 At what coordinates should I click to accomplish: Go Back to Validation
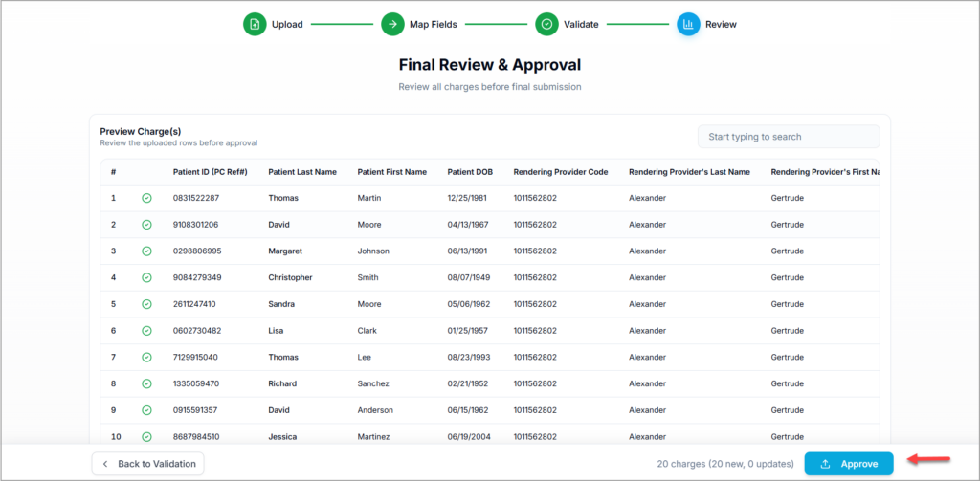pyautogui.click(x=147, y=464)
